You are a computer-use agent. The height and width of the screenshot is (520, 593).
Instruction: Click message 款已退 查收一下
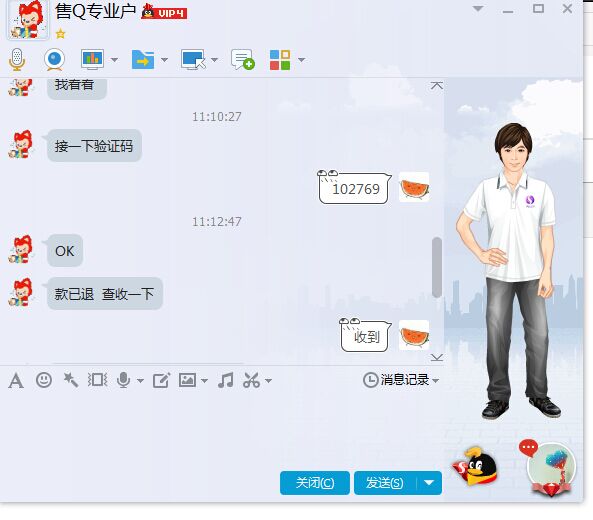[105, 294]
